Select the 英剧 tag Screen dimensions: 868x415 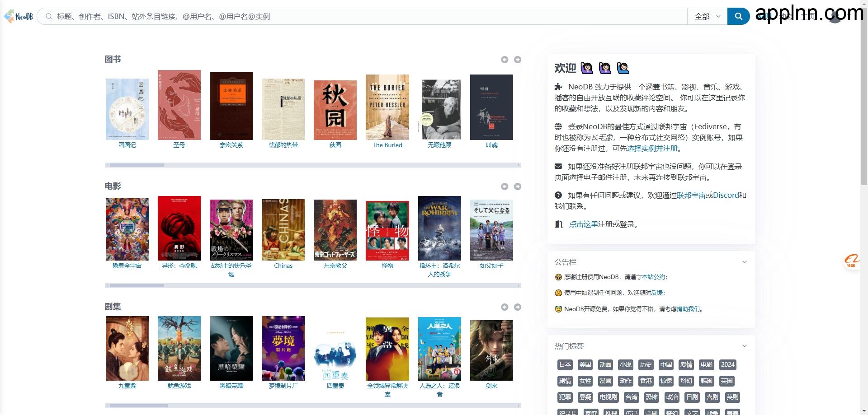[732, 397]
